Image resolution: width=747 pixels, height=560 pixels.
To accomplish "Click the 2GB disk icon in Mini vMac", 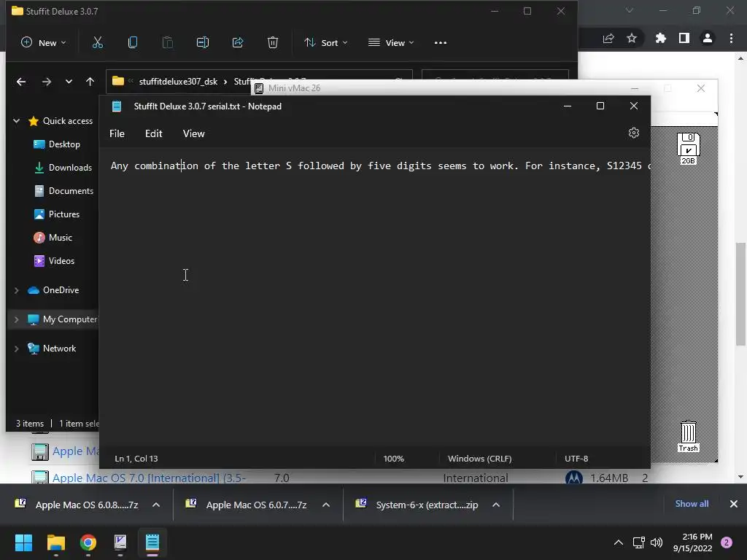I will pos(688,148).
